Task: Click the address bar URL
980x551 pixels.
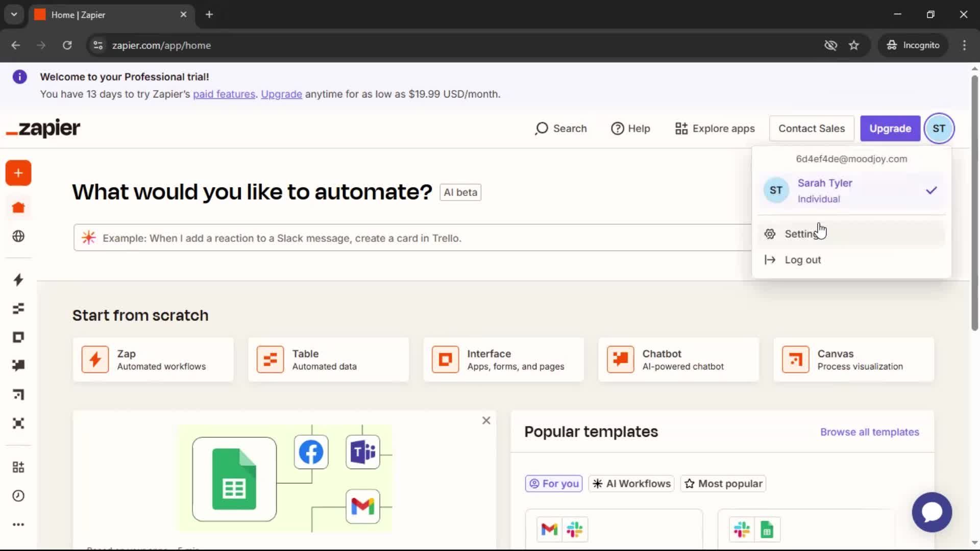Action: [x=161, y=45]
